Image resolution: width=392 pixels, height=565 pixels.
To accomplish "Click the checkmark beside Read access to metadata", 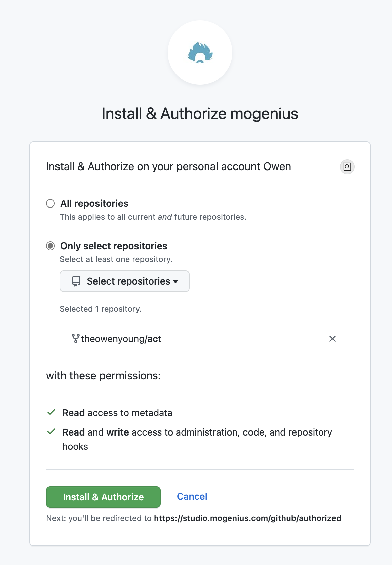I will tap(51, 412).
